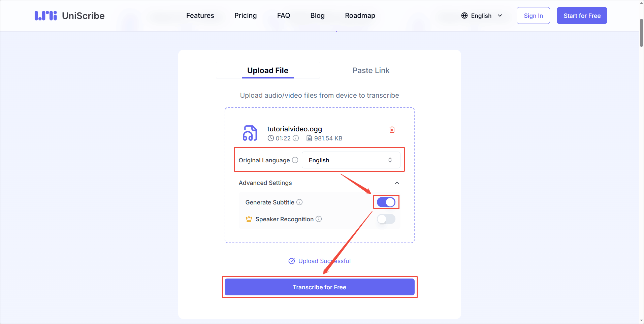This screenshot has width=644, height=324.
Task: Click the info icon beside Speaker Recognition
Action: (319, 219)
